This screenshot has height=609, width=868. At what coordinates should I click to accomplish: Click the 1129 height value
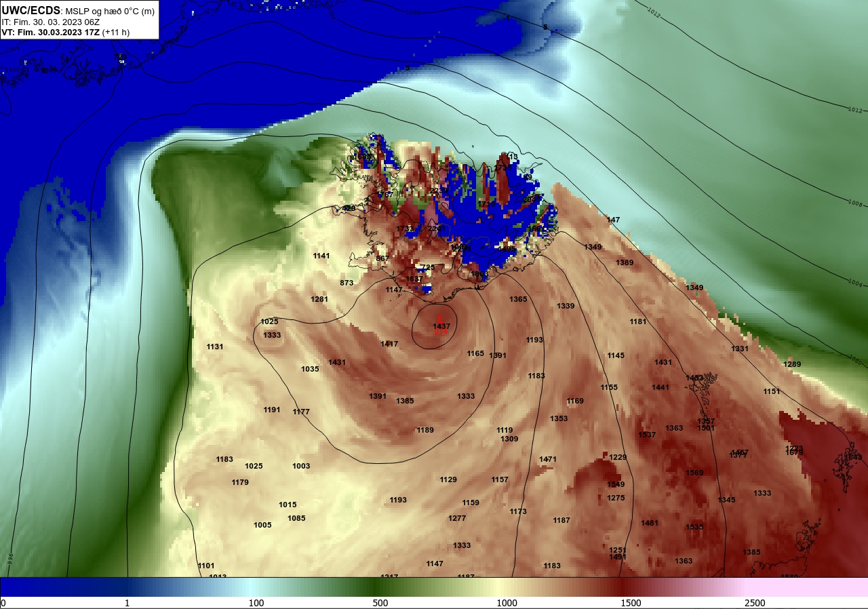point(448,479)
